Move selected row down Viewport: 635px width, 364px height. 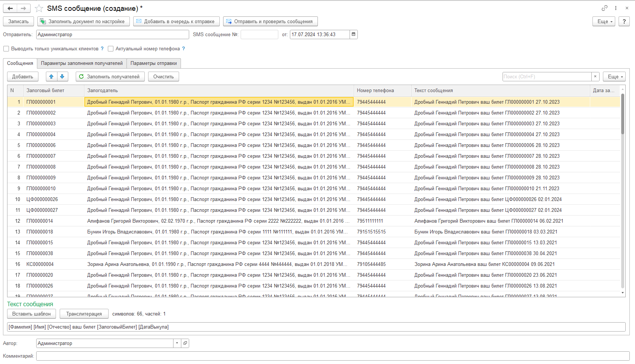point(62,76)
